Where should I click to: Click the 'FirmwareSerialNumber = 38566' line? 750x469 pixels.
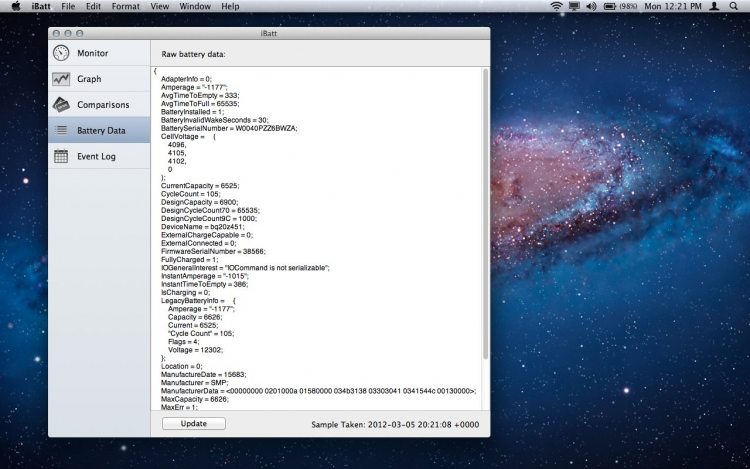point(213,251)
